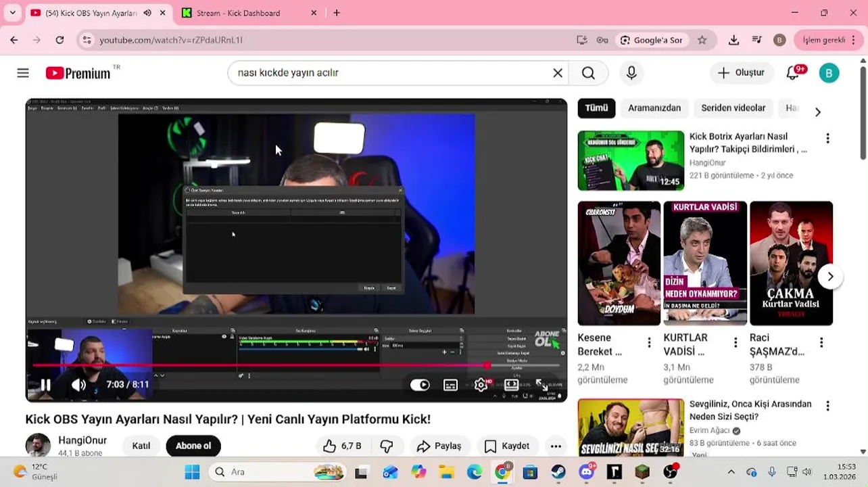Open options for Sevgiliniz video
This screenshot has height=487, width=868.
pos(827,406)
